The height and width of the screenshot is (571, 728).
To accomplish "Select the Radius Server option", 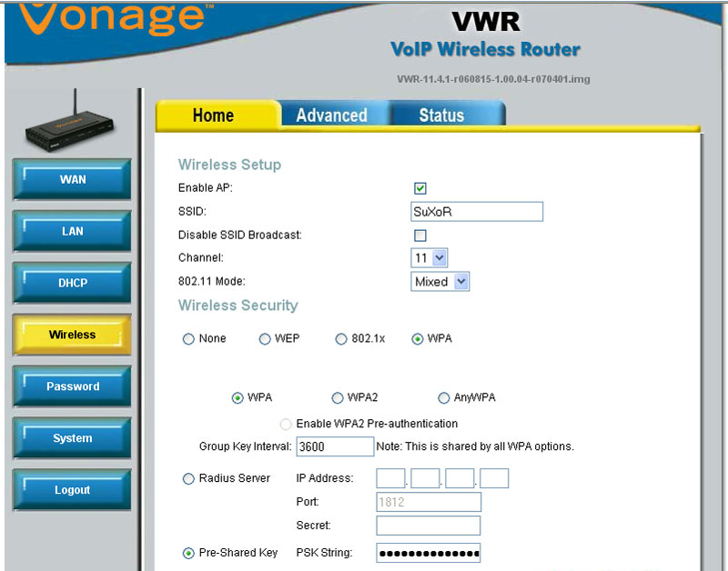I will coord(188,478).
